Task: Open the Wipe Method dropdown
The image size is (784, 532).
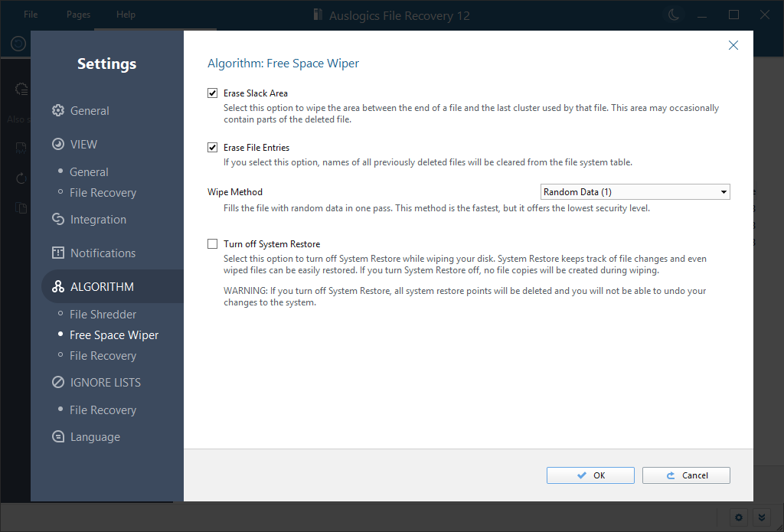Action: coord(635,191)
